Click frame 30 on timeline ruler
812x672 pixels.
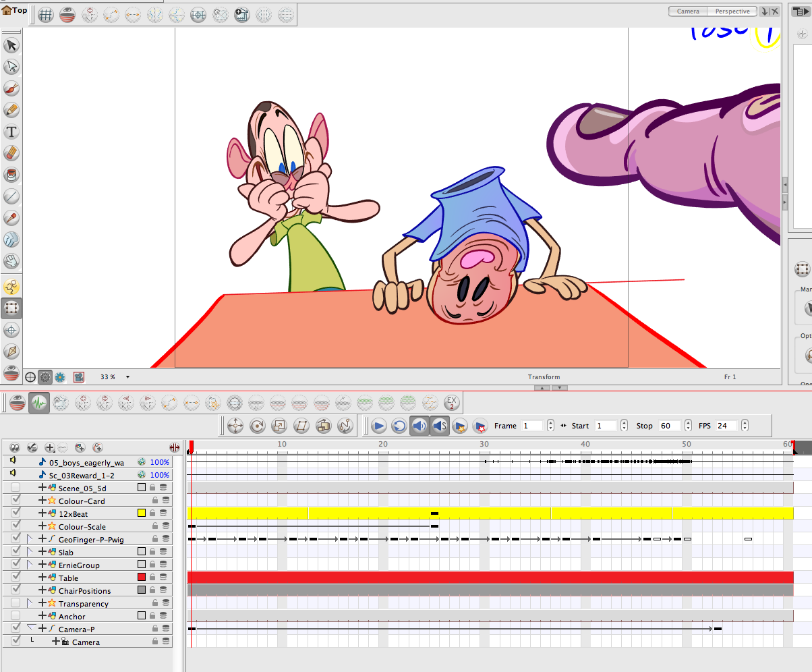[x=484, y=444]
